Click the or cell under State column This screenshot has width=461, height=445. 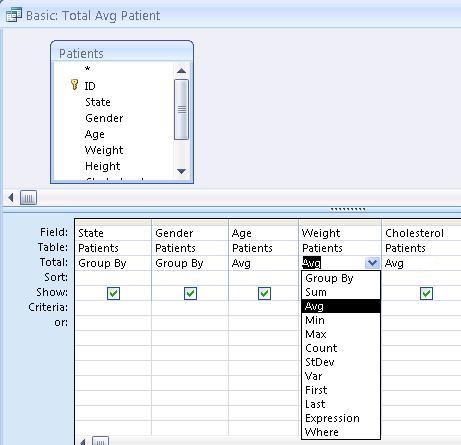point(113,323)
